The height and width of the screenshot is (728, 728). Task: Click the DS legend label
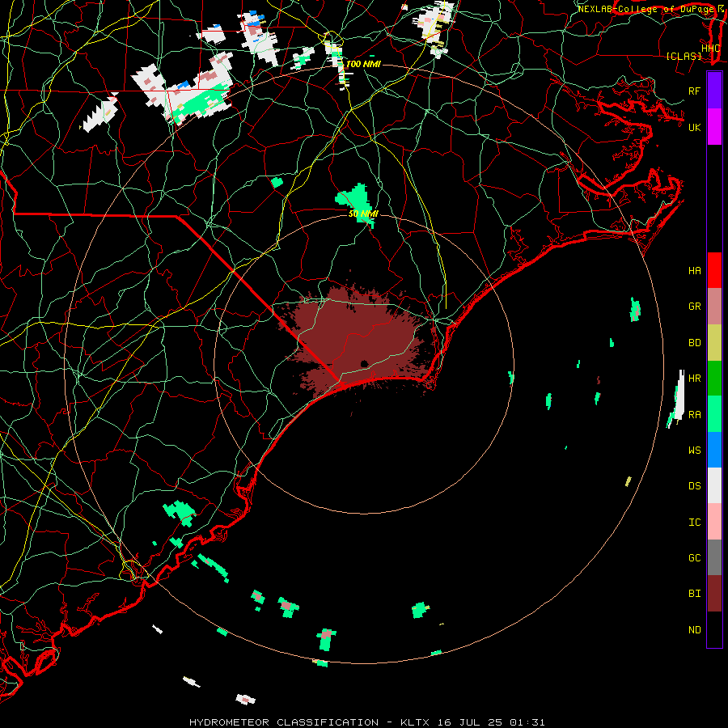pyautogui.click(x=694, y=486)
